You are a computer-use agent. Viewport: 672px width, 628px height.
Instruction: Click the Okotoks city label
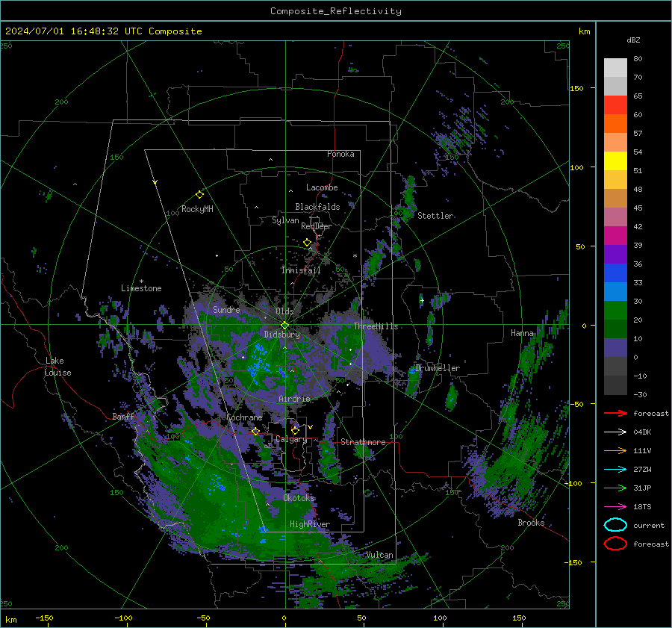[x=299, y=498]
